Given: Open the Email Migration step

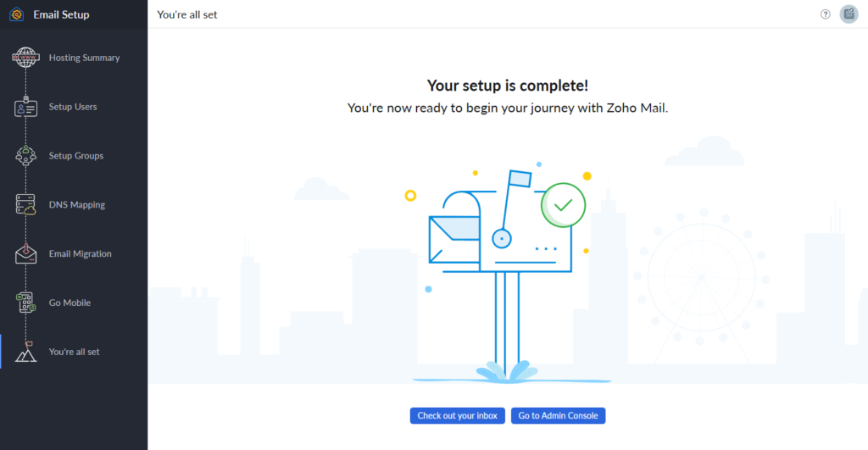Looking at the screenshot, I should pos(81,253).
